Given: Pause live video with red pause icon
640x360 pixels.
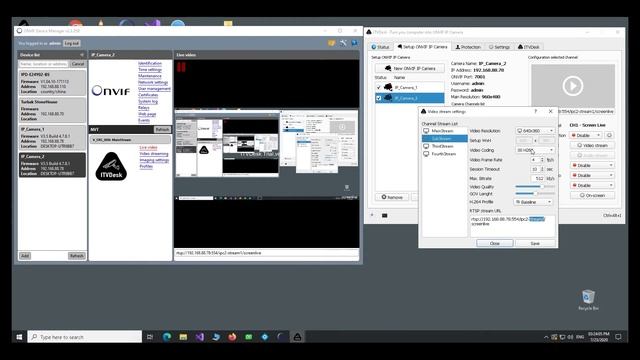Looking at the screenshot, I should 181,68.
